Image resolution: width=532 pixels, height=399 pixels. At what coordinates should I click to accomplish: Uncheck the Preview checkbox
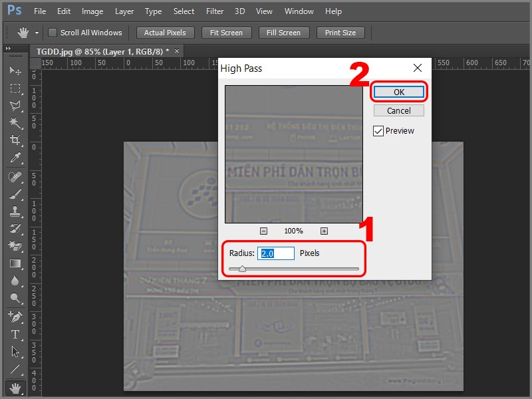pos(378,131)
